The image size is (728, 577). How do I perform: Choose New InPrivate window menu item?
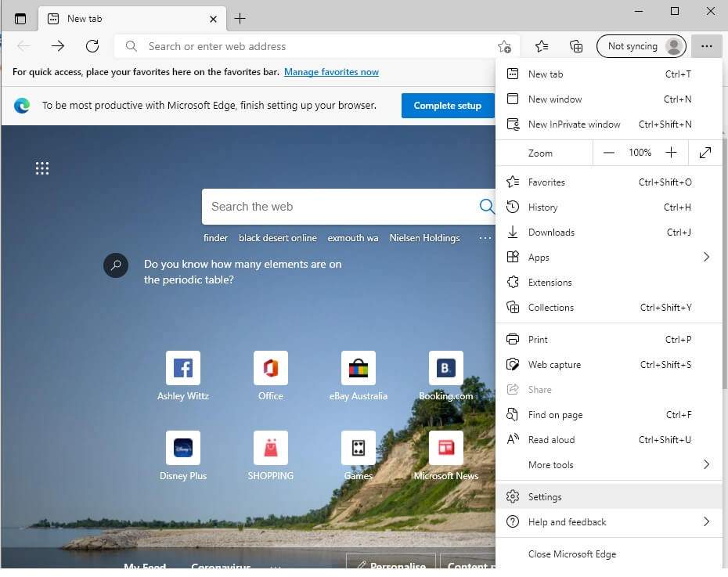(574, 124)
